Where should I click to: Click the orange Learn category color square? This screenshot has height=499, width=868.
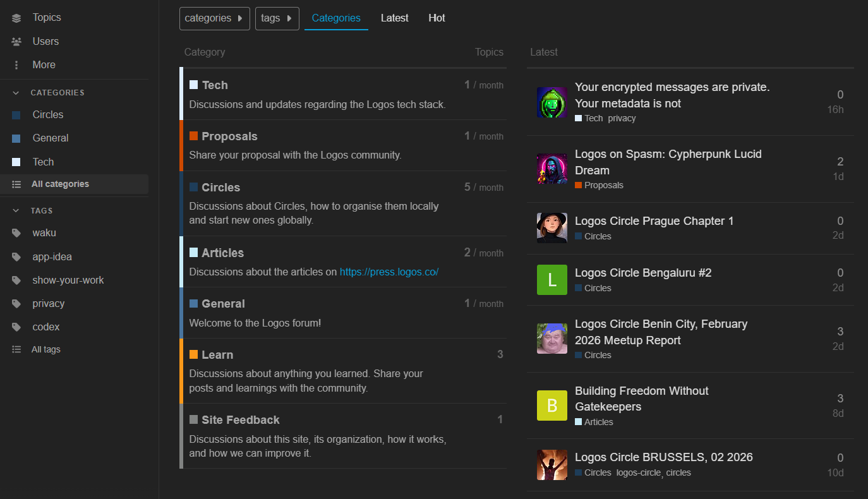pos(193,355)
